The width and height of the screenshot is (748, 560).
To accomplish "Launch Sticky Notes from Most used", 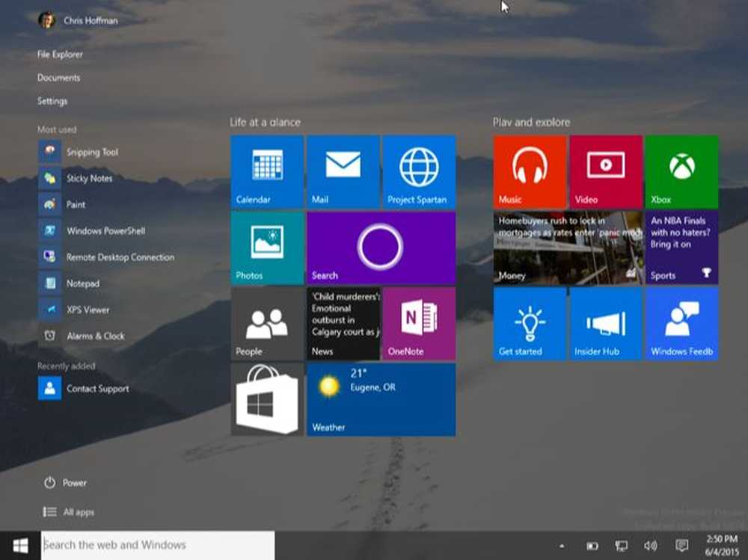I will pos(76,179).
